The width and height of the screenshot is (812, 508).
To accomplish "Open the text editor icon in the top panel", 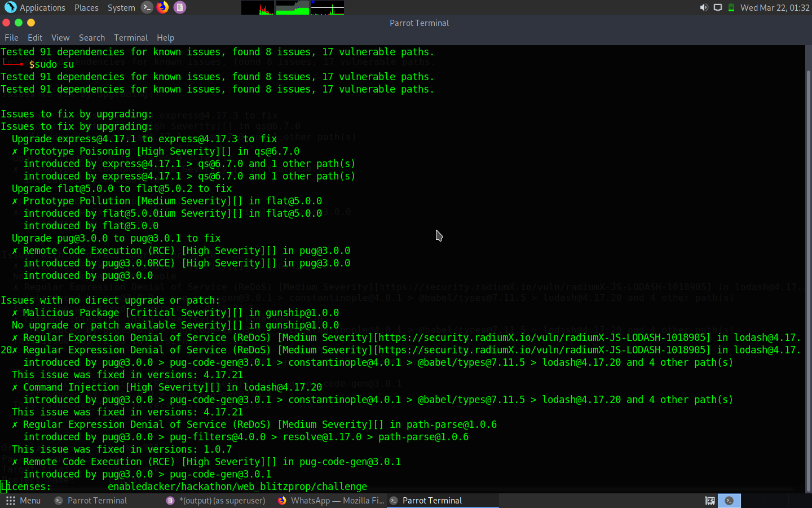I will pos(179,7).
